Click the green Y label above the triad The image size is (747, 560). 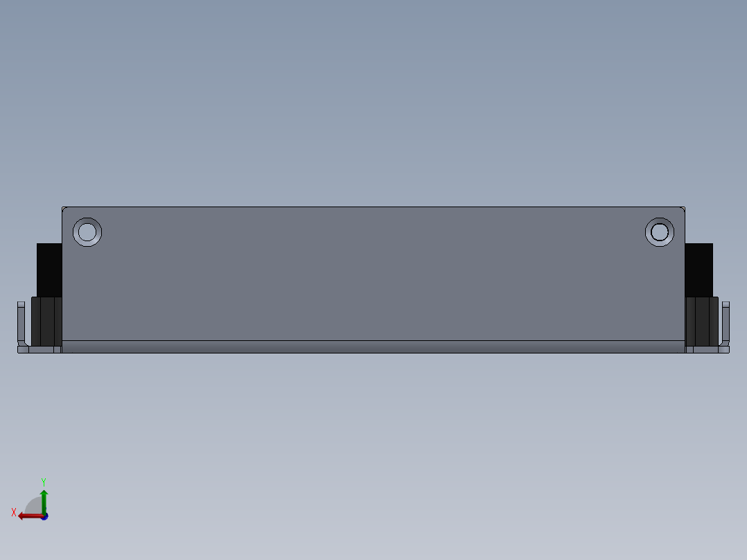44,482
